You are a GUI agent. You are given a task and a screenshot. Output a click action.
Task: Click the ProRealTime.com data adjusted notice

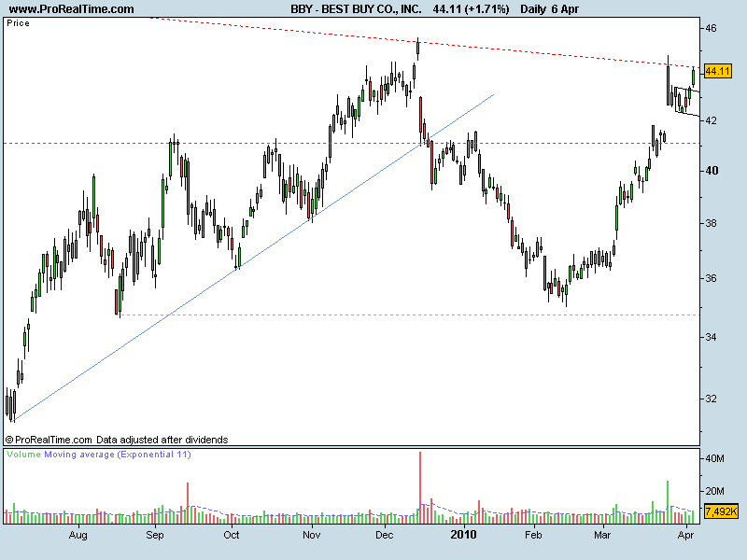coord(117,440)
